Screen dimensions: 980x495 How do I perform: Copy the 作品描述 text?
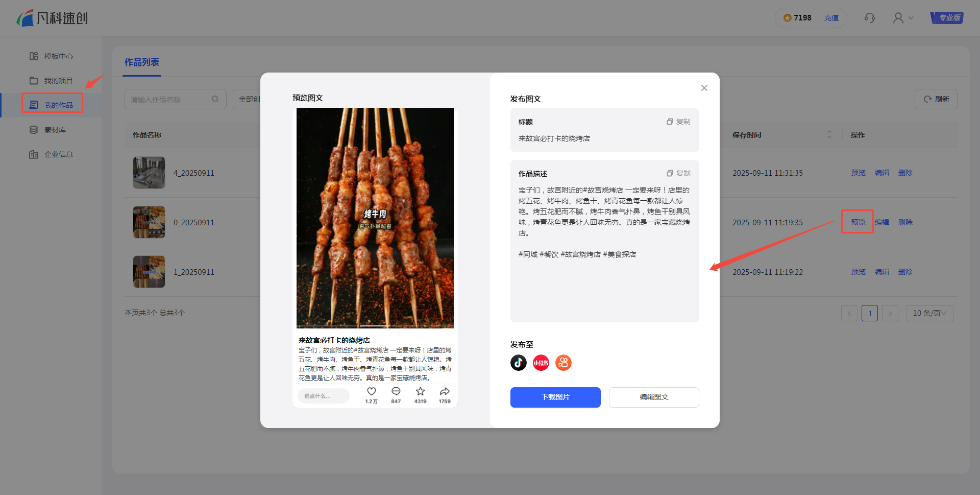click(x=678, y=173)
